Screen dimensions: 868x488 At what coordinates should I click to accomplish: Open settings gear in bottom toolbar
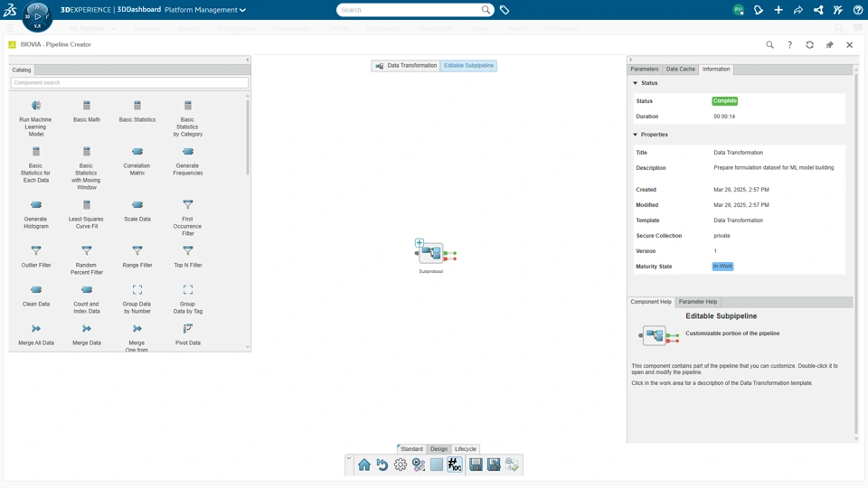coord(401,465)
